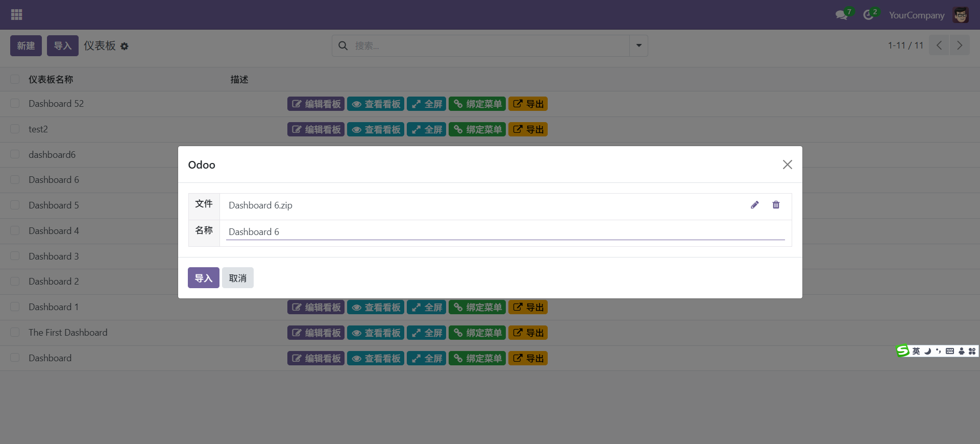Open the YourCompany menu

click(x=916, y=15)
